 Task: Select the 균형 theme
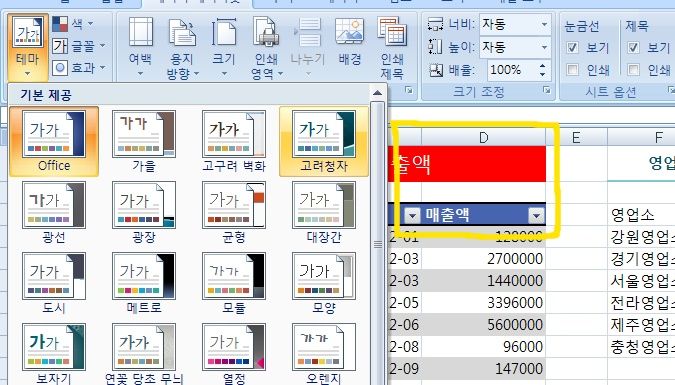tap(234, 212)
